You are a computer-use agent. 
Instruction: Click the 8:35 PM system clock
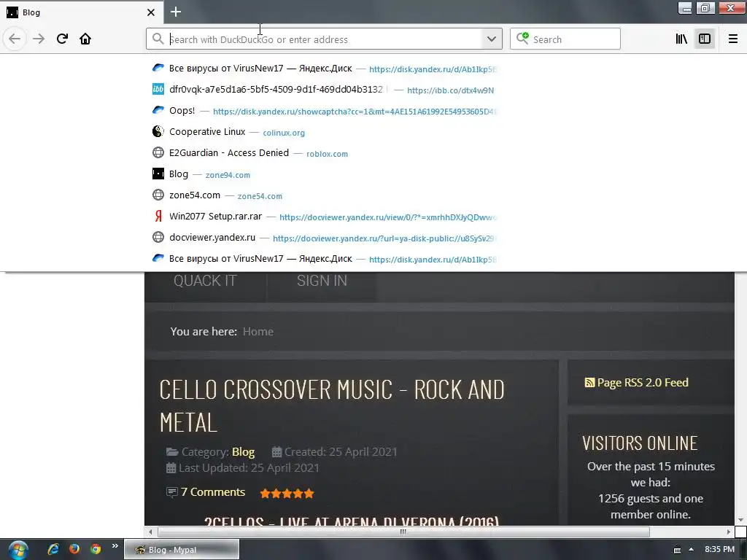719,549
